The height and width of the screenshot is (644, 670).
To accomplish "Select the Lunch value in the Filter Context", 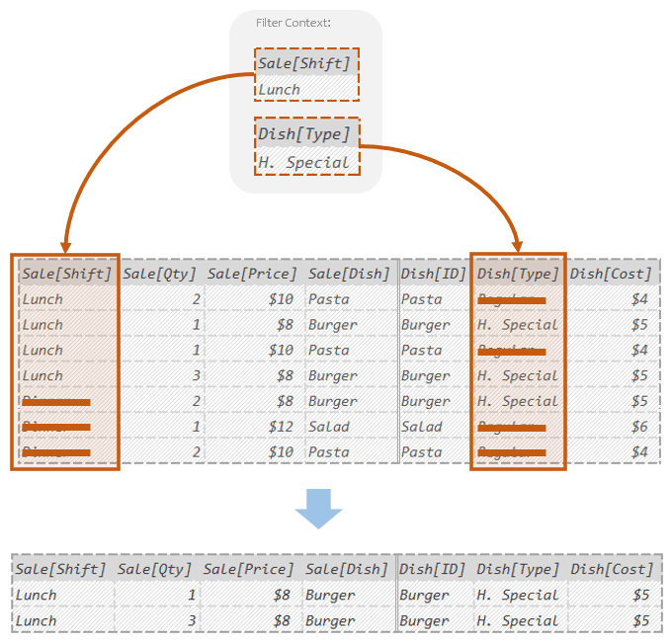I will [x=280, y=89].
